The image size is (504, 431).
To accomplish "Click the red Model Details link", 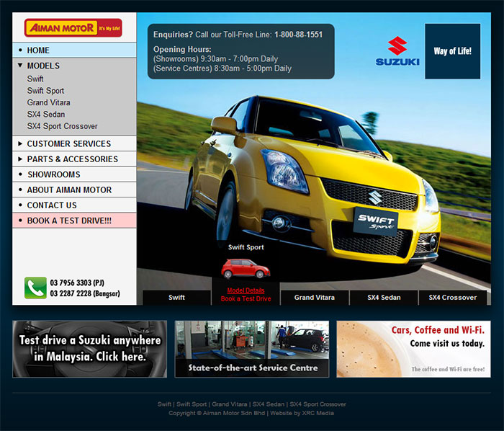I will [246, 290].
